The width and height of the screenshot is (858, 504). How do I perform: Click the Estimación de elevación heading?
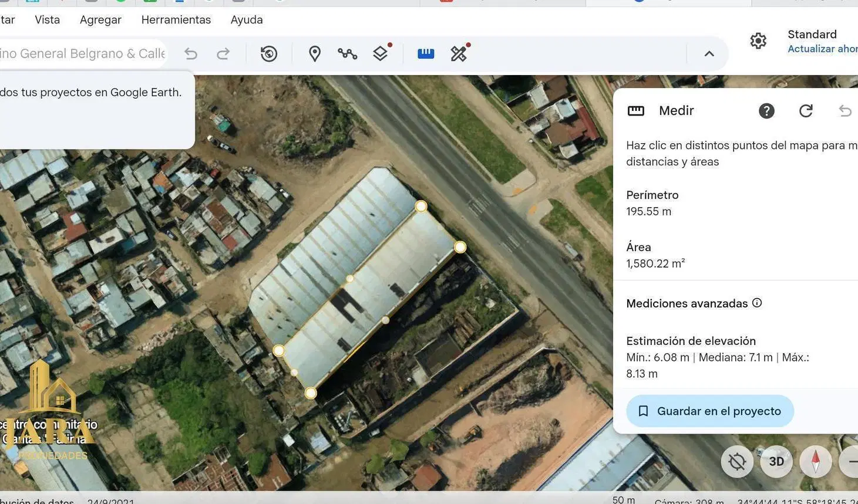tap(691, 341)
